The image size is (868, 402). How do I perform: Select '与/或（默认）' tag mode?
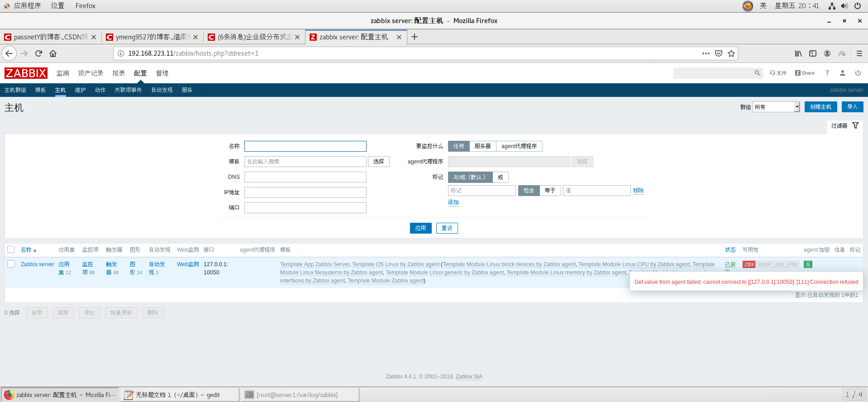point(470,177)
